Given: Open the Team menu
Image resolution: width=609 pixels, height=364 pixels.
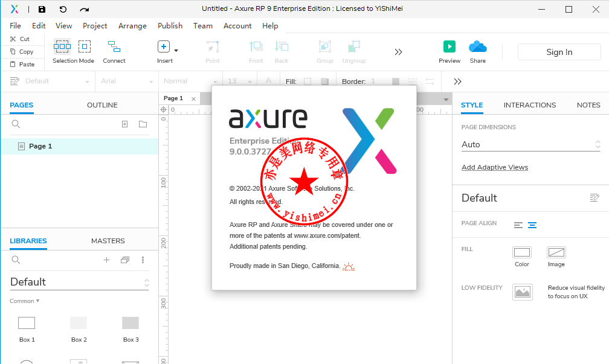Looking at the screenshot, I should (203, 25).
